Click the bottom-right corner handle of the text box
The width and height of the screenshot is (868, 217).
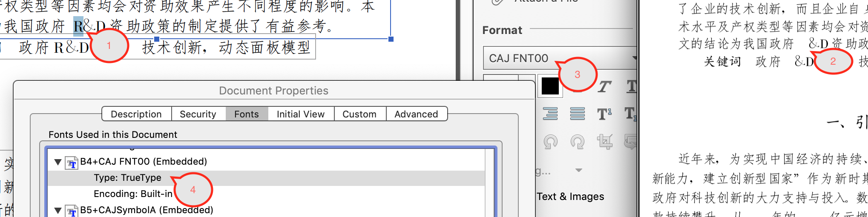pyautogui.click(x=391, y=39)
